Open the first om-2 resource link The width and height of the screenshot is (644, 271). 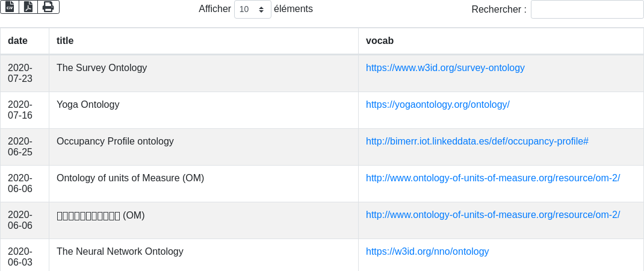click(493, 178)
